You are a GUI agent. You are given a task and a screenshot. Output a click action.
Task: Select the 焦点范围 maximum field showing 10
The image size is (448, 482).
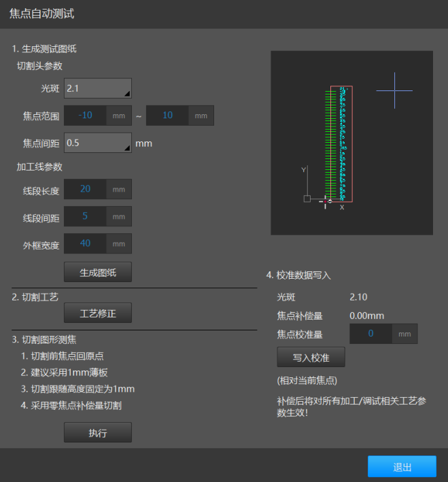[167, 116]
